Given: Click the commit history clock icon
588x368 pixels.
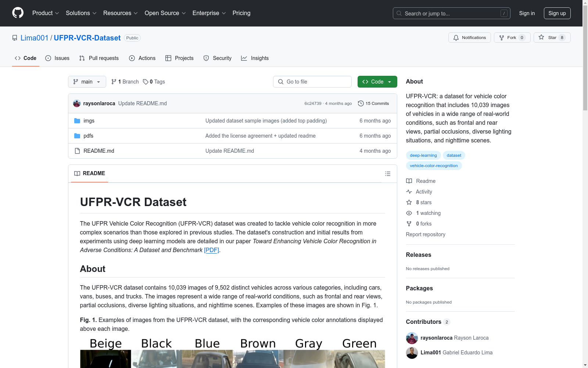Looking at the screenshot, I should (x=361, y=103).
